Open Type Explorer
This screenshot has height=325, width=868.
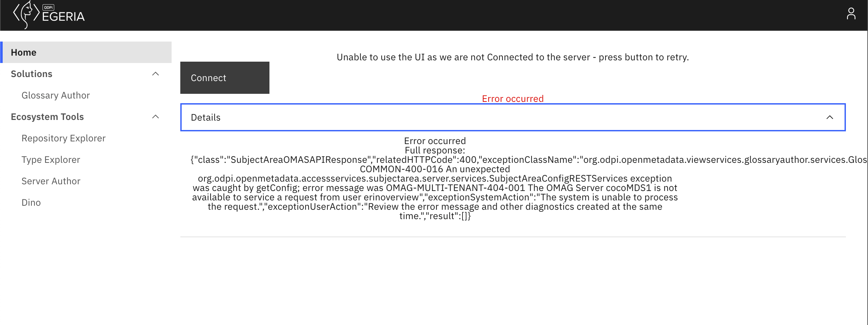51,159
